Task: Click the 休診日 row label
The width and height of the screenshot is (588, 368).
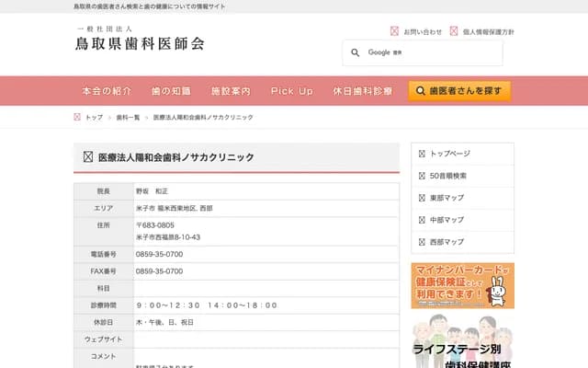Action: (x=104, y=322)
